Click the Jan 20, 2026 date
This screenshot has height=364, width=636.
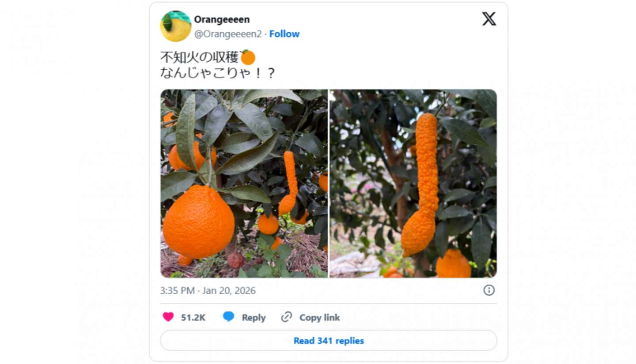[x=229, y=291]
